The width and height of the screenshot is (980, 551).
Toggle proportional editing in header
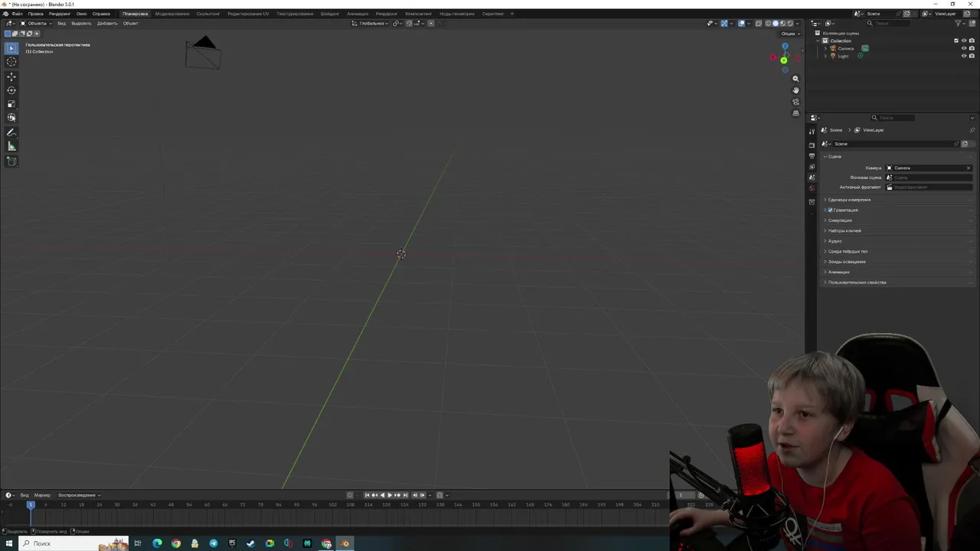(431, 24)
